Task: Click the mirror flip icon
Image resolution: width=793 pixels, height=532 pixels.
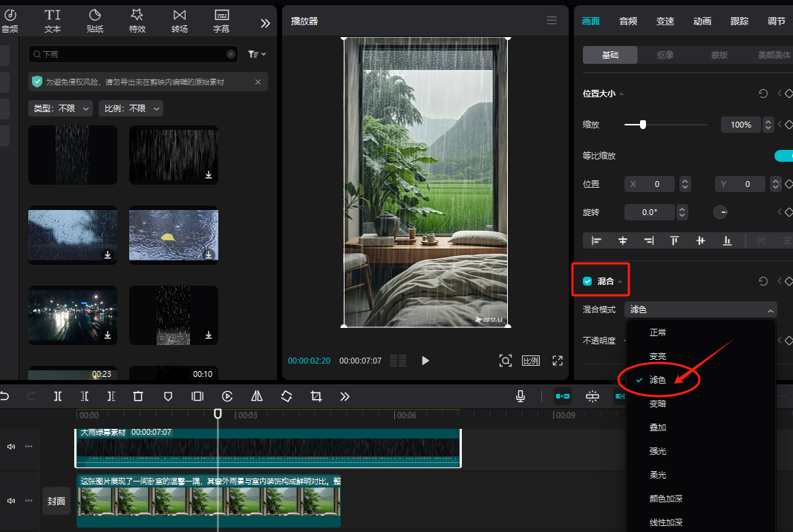Action: pyautogui.click(x=256, y=396)
